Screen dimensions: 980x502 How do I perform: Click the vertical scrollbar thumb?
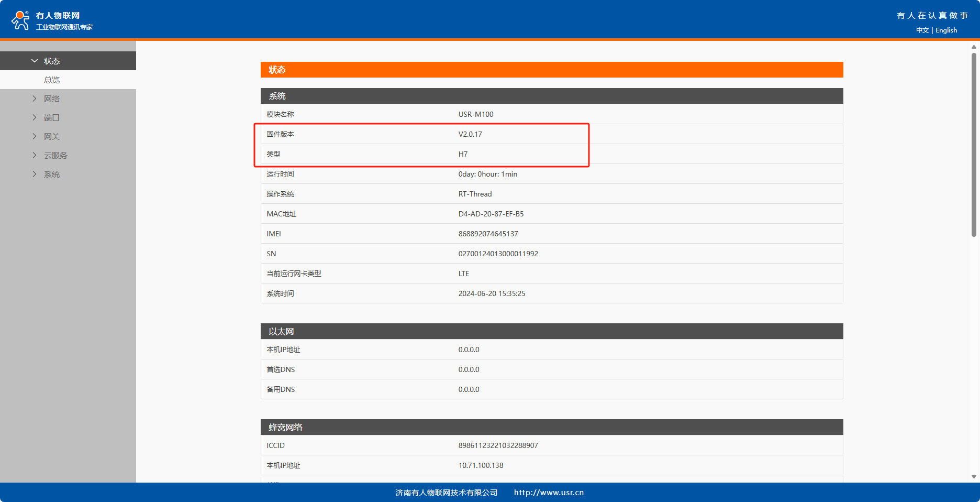pyautogui.click(x=974, y=144)
